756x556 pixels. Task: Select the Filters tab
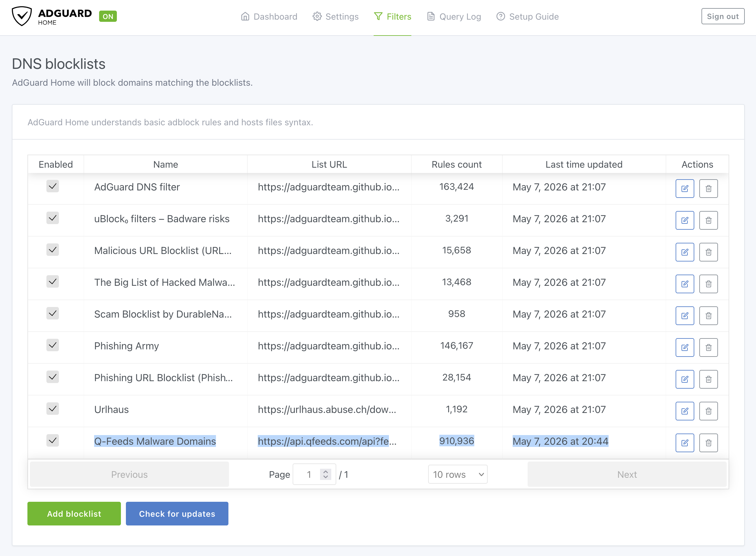(392, 17)
